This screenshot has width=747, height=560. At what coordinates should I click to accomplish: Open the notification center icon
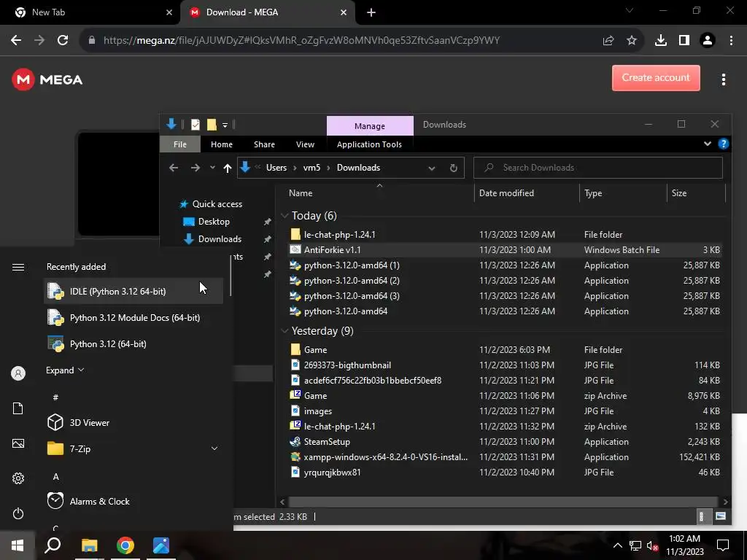723,545
